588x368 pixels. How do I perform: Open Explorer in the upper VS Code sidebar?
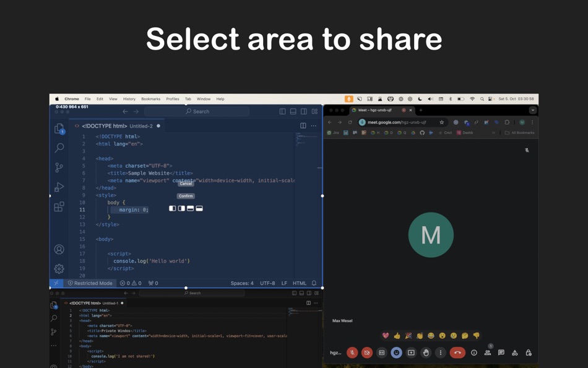coord(59,128)
